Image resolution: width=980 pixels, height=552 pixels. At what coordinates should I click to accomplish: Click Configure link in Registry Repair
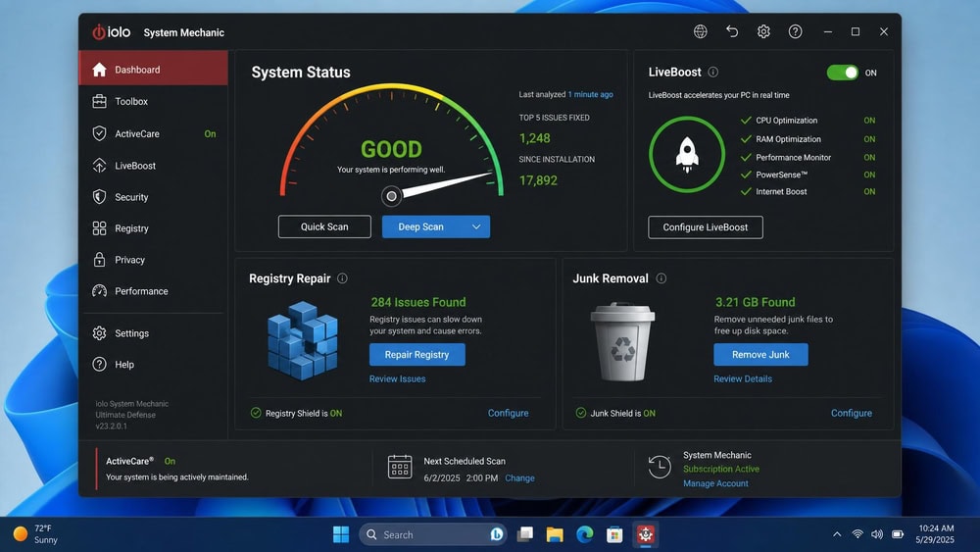pyautogui.click(x=508, y=413)
